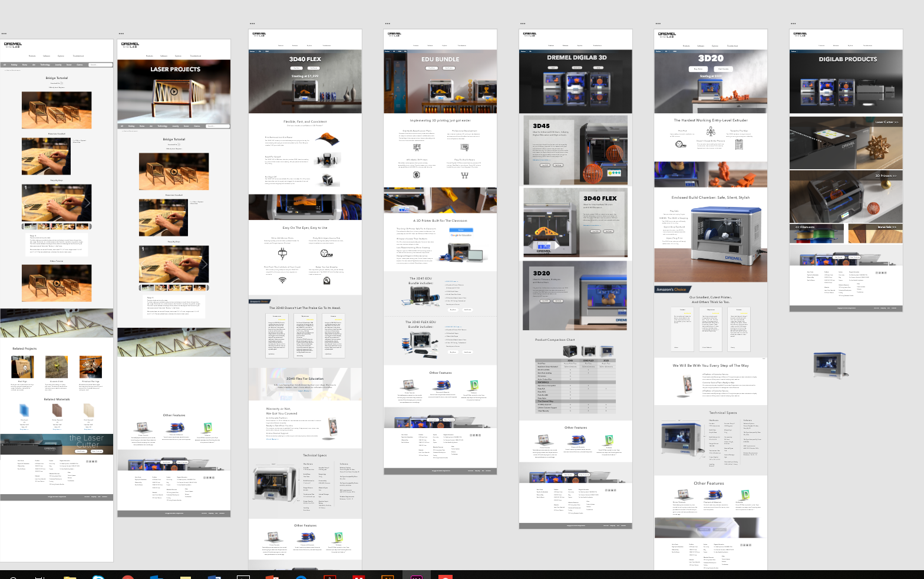
Task: Click Dremel DigiLab logo in Bridge Tutorial artboard
Action: (x=12, y=45)
